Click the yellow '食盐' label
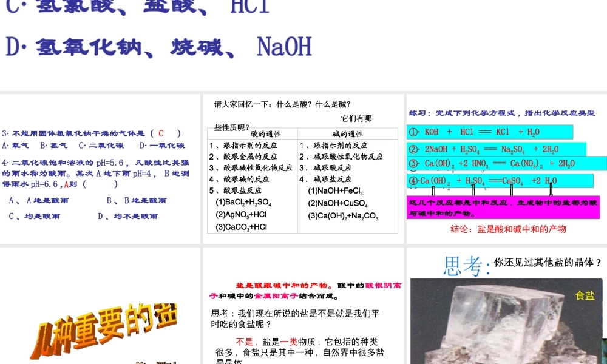Image resolution: width=607 pixels, height=364 pixels. [x=585, y=295]
